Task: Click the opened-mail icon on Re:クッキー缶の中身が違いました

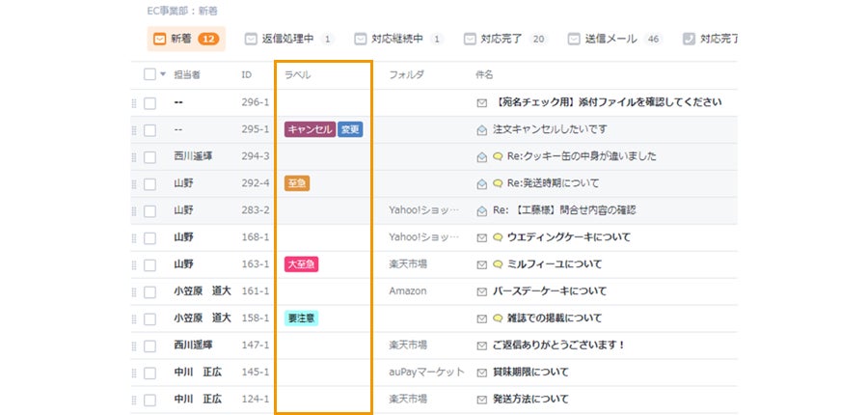Action: (482, 156)
